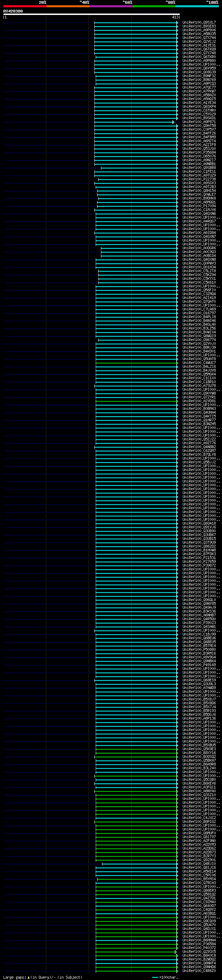Select the UniRef100_B5RI93 label
The image size is (222, 980).
199,711
